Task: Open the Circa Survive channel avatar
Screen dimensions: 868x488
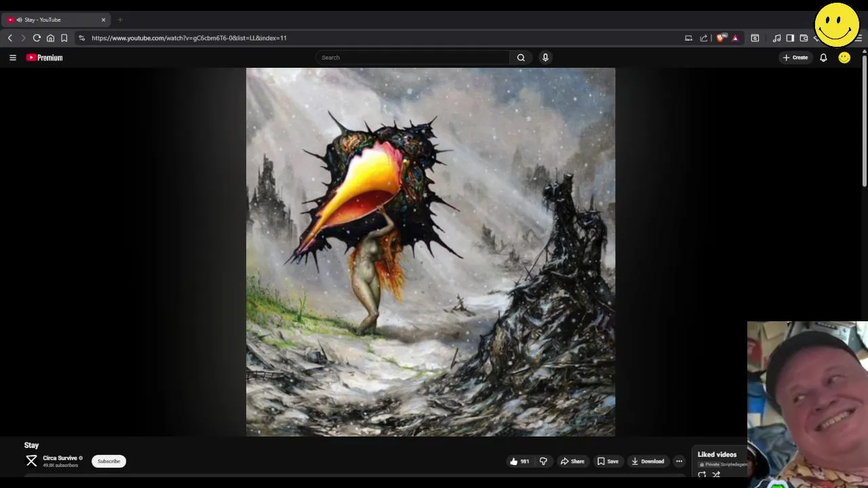Action: point(31,461)
